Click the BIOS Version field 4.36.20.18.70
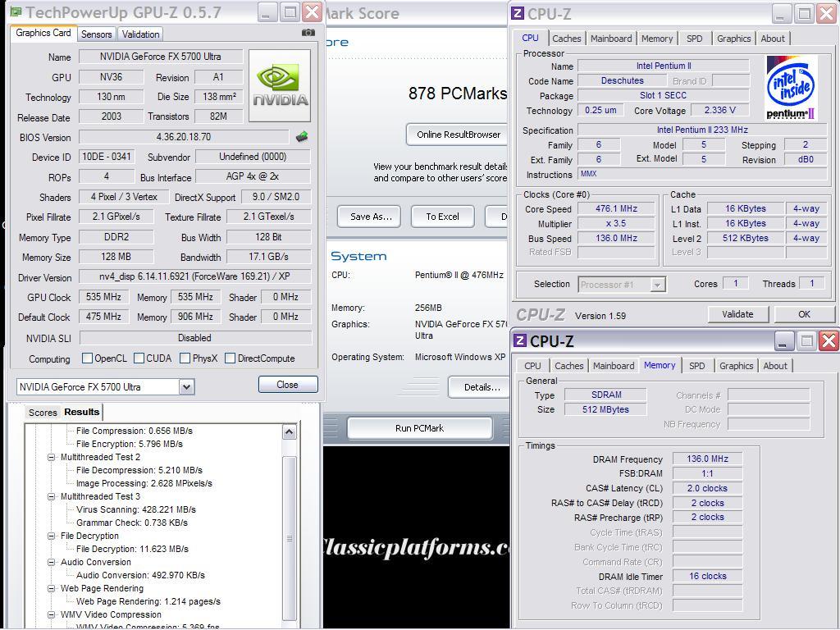 tap(184, 137)
